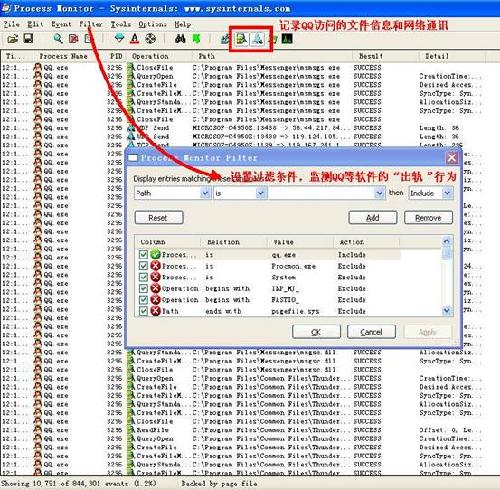The image size is (500, 490).
Task: Click the green Jump To toolbar icon
Action: [196, 39]
